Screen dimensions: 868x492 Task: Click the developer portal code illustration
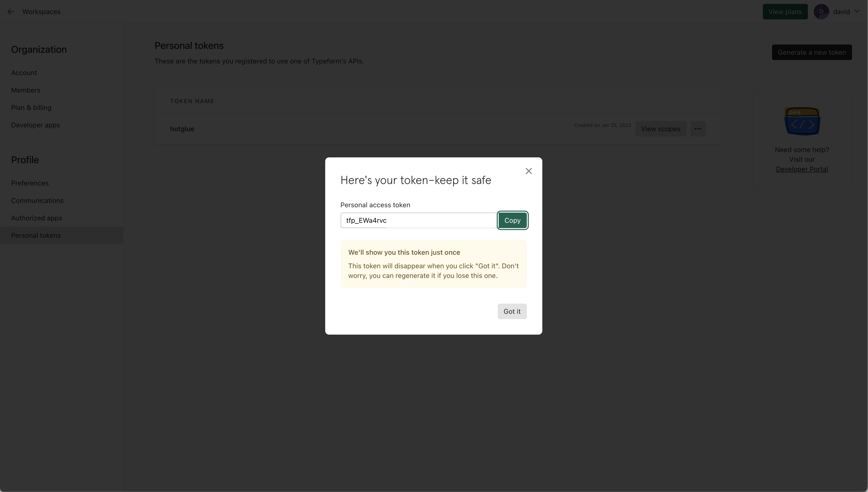pyautogui.click(x=802, y=121)
